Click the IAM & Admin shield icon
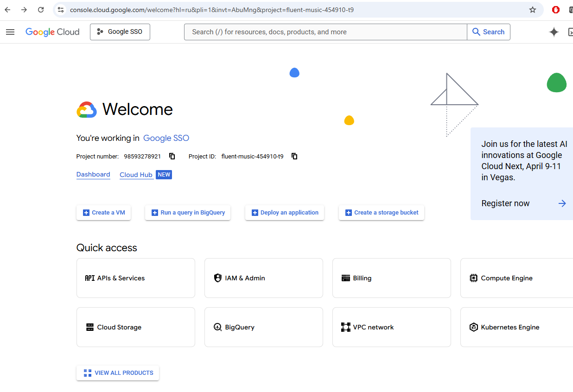Image resolution: width=573 pixels, height=392 pixels. coord(217,278)
